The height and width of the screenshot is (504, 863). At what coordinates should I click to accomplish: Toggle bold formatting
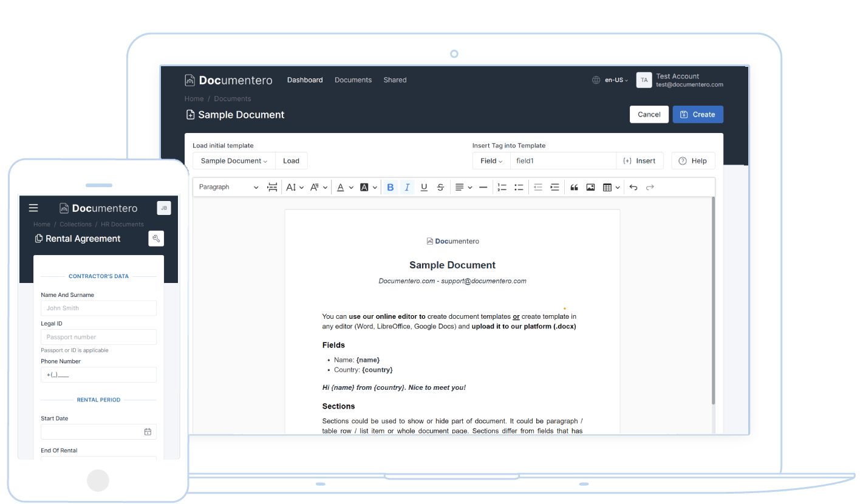pyautogui.click(x=391, y=187)
